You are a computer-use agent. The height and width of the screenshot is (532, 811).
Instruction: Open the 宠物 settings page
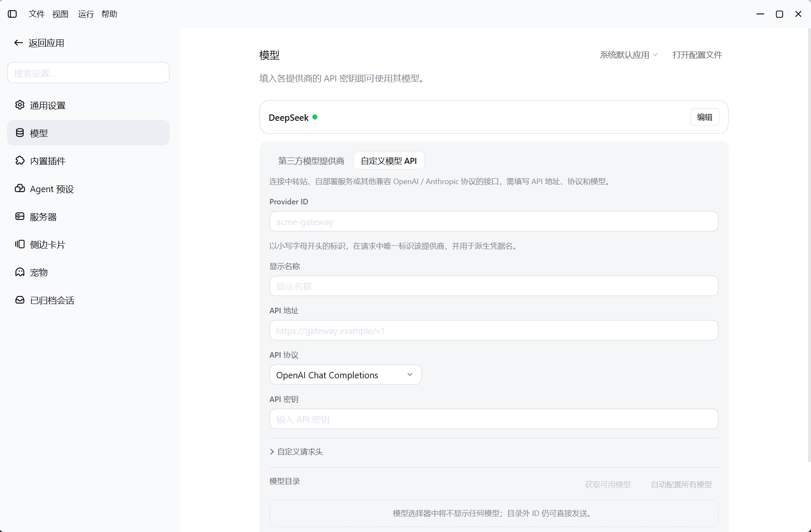pyautogui.click(x=88, y=272)
